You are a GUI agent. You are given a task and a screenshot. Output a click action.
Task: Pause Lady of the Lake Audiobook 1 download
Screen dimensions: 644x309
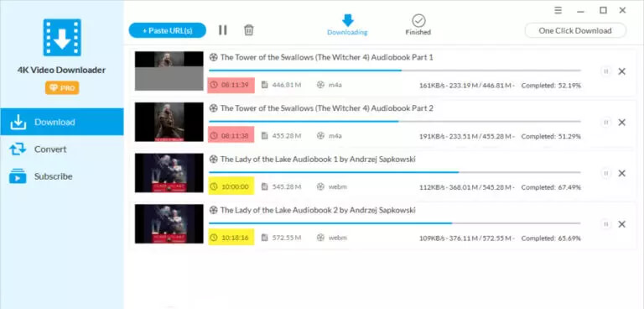[605, 173]
